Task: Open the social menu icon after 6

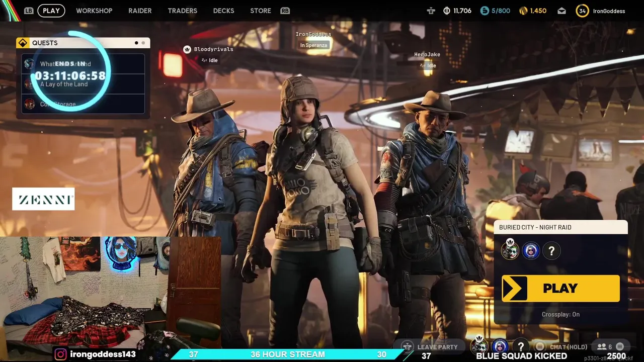Action: pos(620,346)
